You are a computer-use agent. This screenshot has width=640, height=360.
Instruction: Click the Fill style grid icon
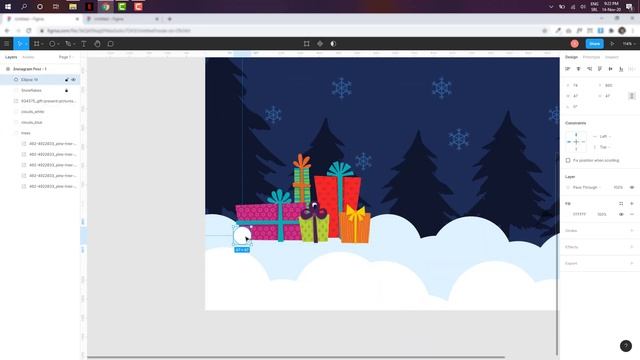tap(621, 203)
